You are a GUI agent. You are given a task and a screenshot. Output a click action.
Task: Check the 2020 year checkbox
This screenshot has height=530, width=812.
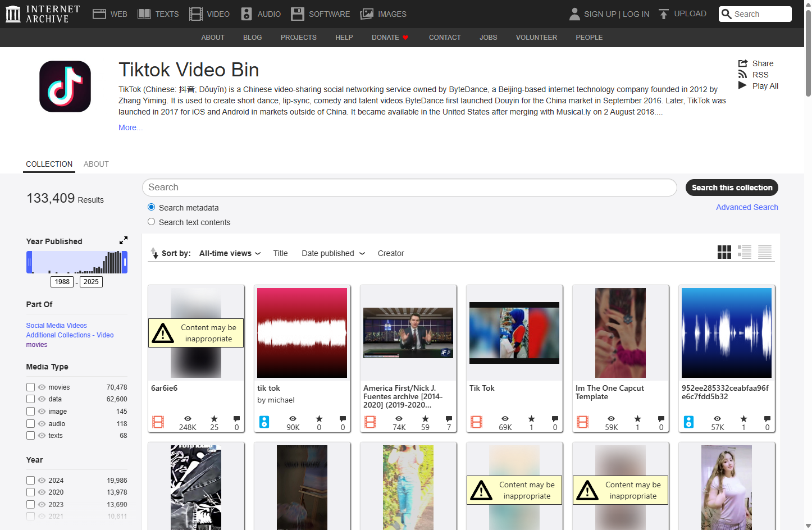[31, 492]
